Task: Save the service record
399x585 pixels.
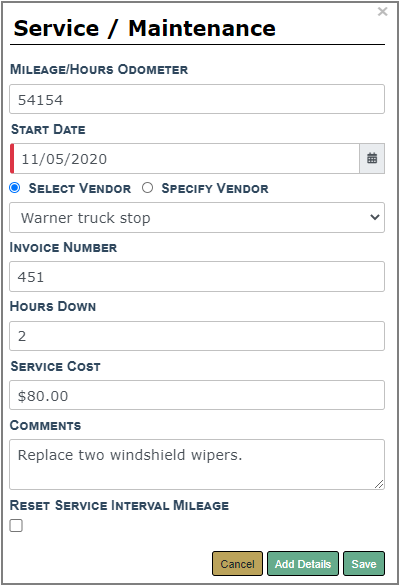Action: point(364,563)
